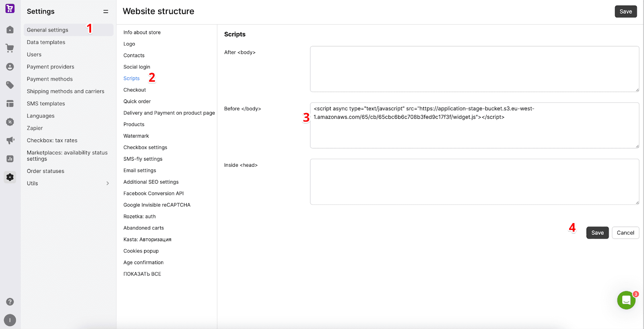Open analytics bar chart icon
644x329 pixels.
tap(10, 159)
